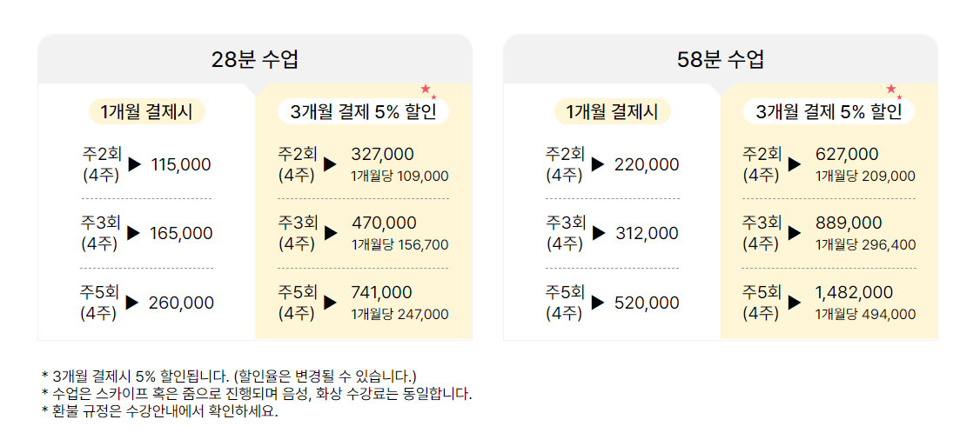
Task: Click the 환불 규정 refund policy note
Action: tap(159, 412)
